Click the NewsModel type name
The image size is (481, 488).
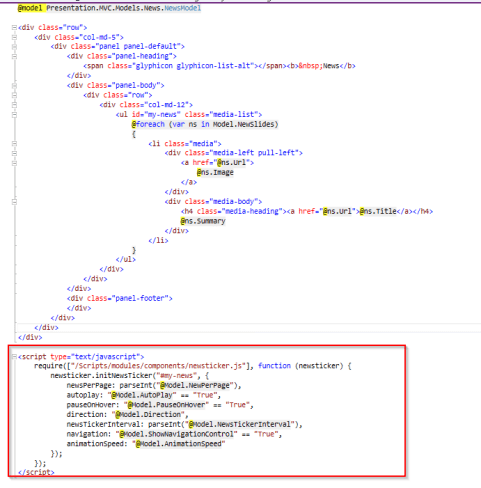(182, 8)
